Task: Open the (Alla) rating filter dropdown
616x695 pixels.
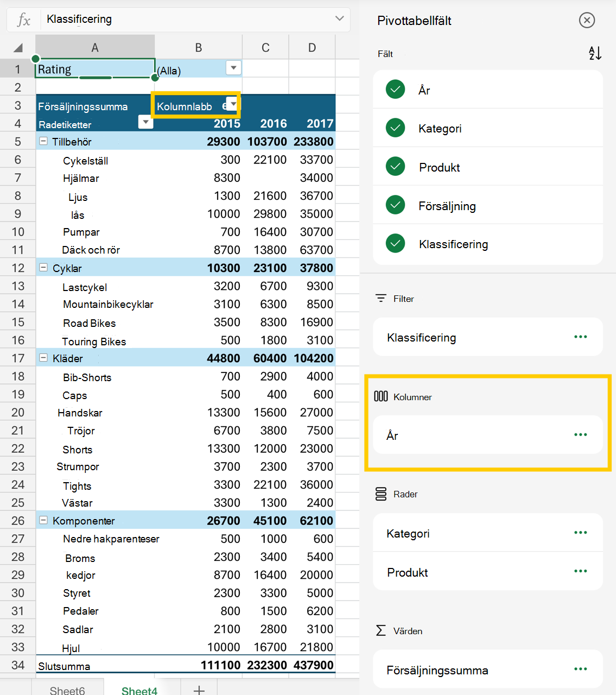Action: point(233,68)
